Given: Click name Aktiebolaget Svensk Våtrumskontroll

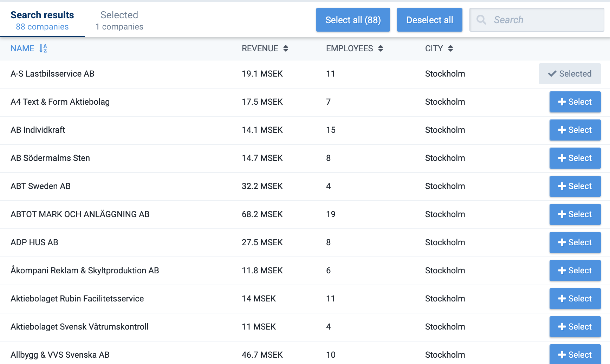Looking at the screenshot, I should [79, 327].
